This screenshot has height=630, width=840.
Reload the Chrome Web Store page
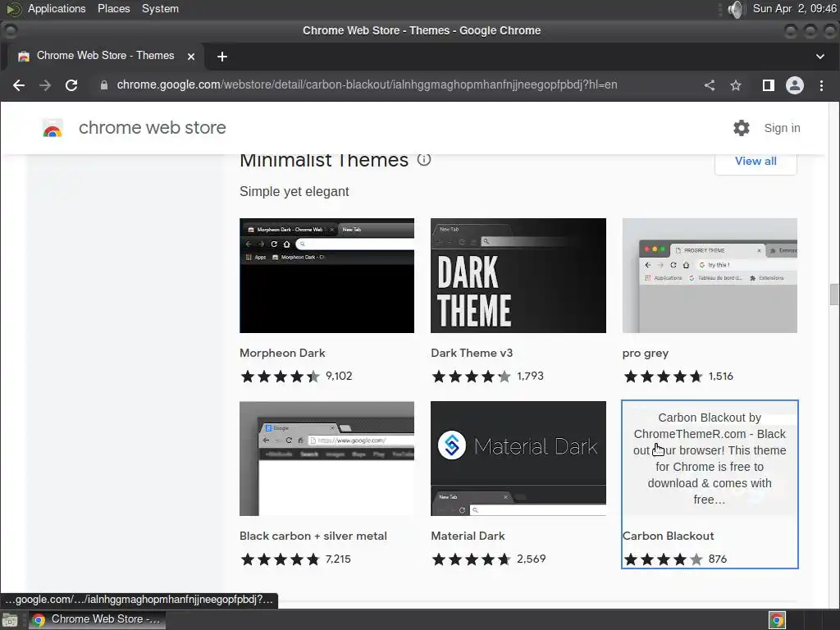pos(71,85)
